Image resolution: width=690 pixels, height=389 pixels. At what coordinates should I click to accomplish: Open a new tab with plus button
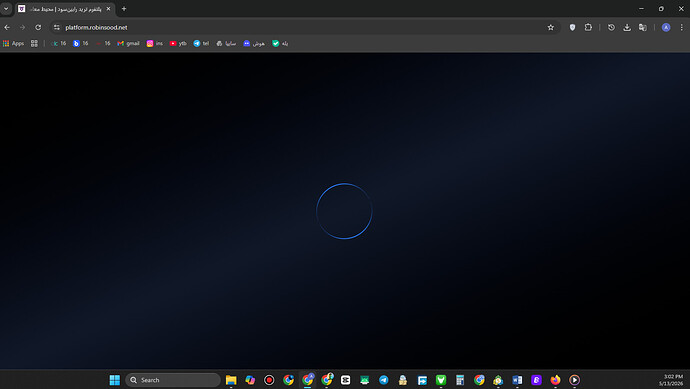(124, 9)
